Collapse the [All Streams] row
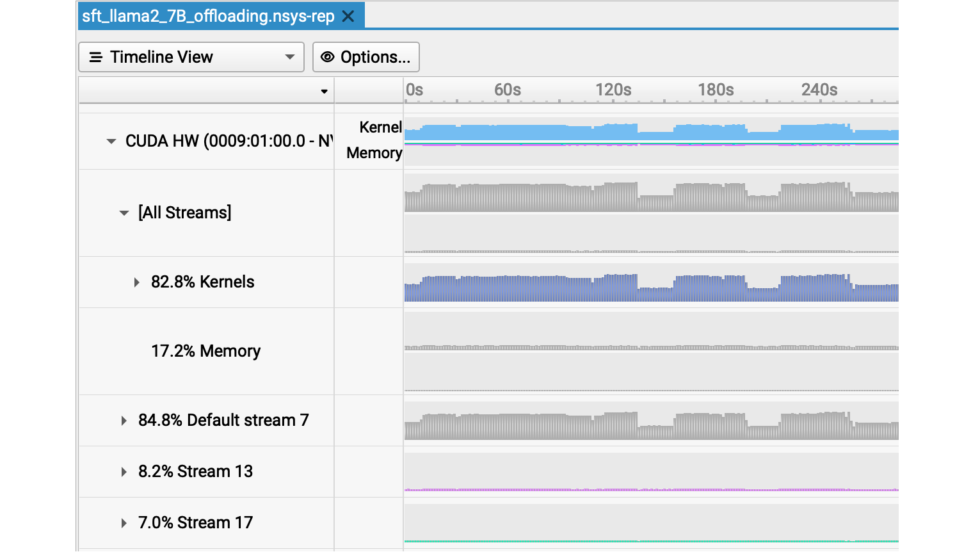 pos(124,213)
